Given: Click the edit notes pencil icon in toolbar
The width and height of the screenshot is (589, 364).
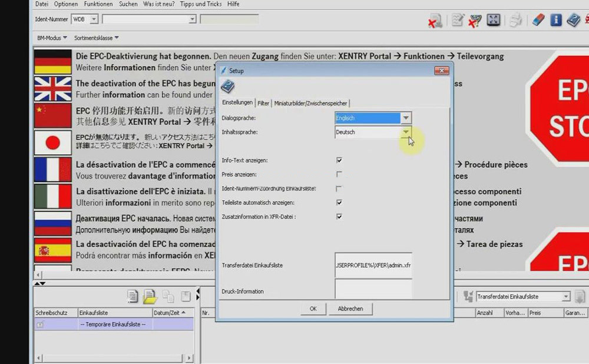Looking at the screenshot, I should pos(457,19).
